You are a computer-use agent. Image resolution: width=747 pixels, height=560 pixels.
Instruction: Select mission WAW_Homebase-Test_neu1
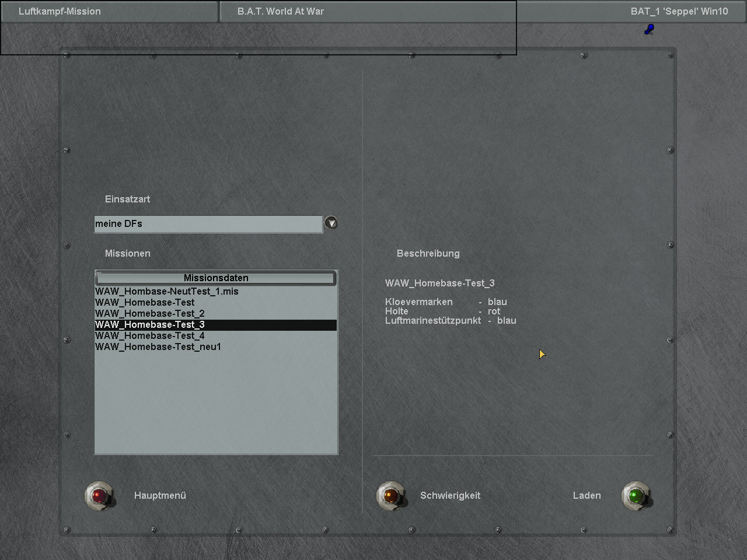pos(216,346)
